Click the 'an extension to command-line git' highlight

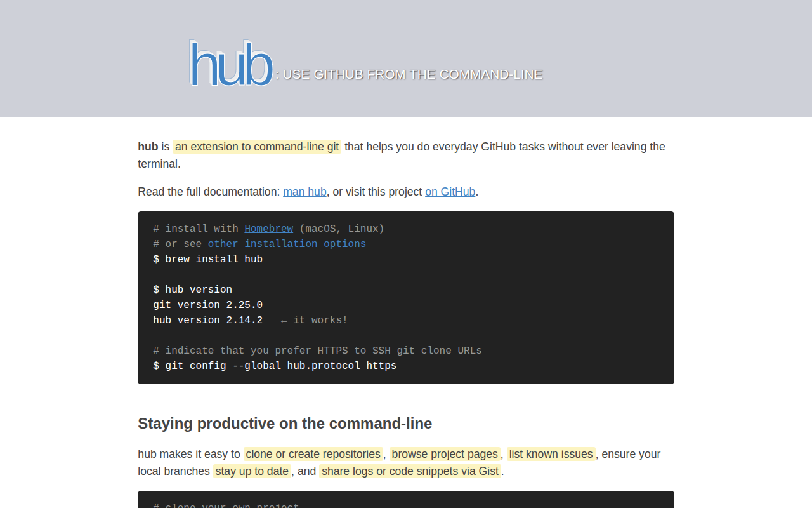[x=257, y=147]
